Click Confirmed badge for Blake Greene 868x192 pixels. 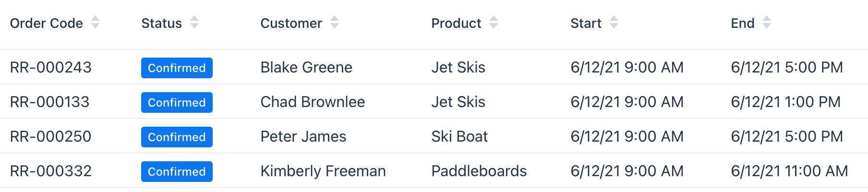click(x=177, y=68)
